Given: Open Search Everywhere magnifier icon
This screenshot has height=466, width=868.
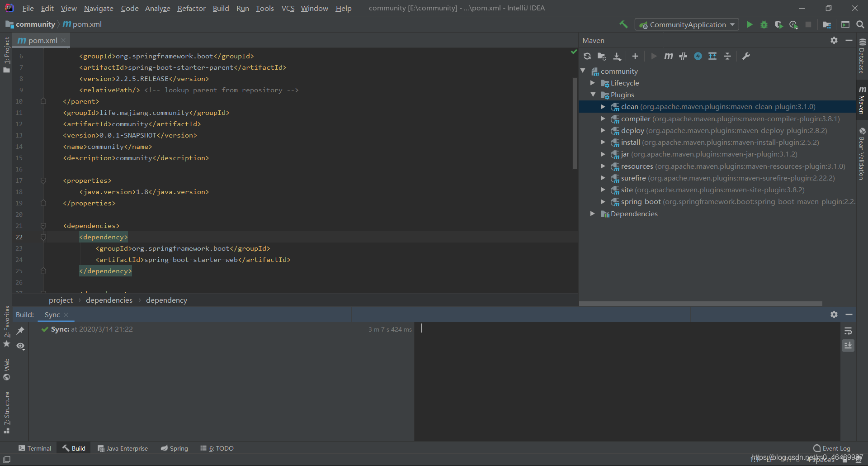Looking at the screenshot, I should [860, 24].
